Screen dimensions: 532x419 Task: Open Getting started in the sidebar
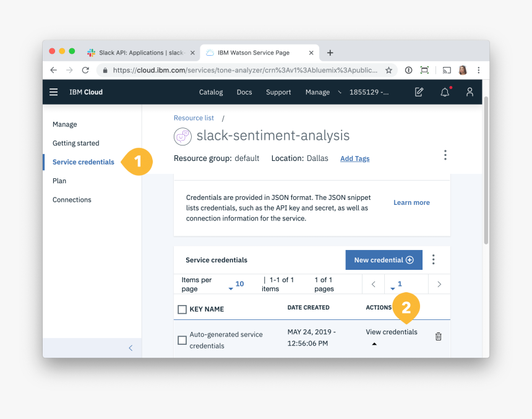(76, 144)
